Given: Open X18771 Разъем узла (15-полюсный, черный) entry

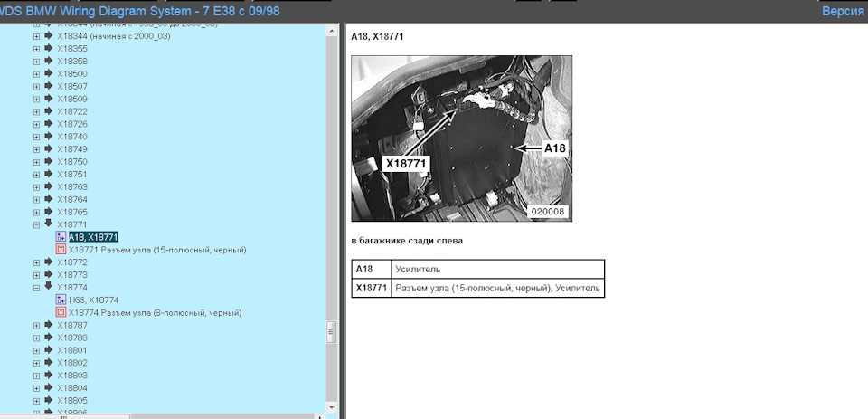Looking at the screenshot, I should click(x=157, y=250).
